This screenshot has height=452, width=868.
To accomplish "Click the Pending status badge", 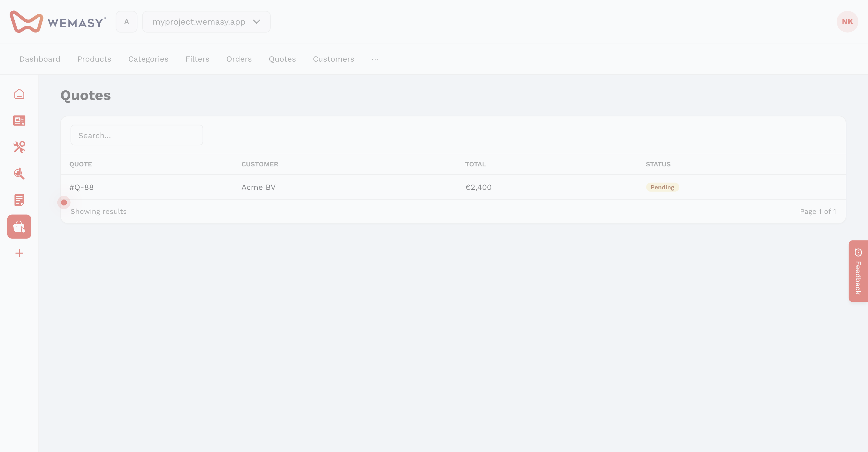I will (x=663, y=187).
